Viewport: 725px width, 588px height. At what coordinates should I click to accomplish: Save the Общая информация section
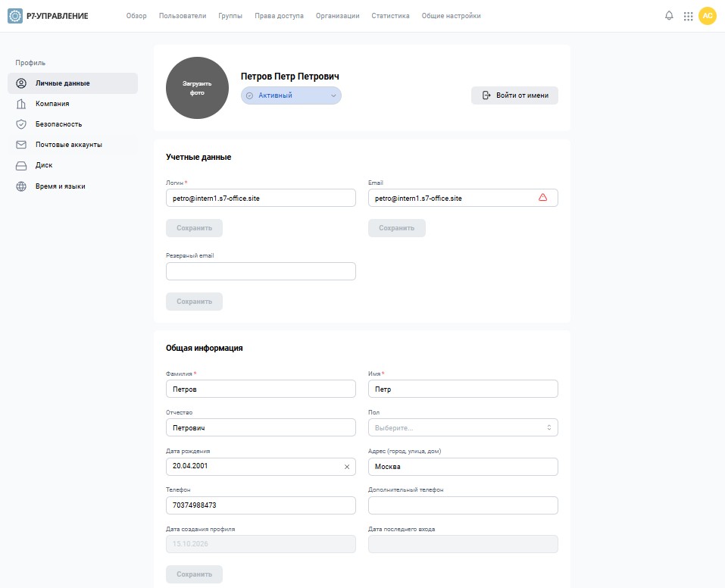[194, 574]
